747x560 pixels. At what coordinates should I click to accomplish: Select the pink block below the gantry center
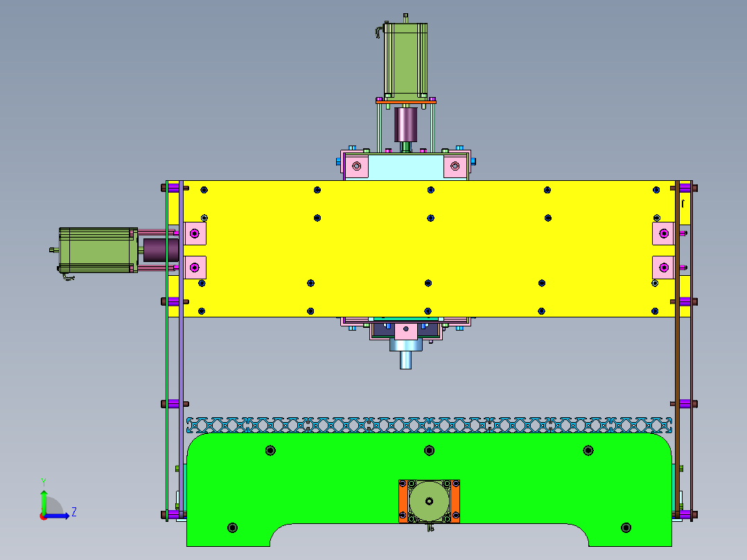coord(405,331)
